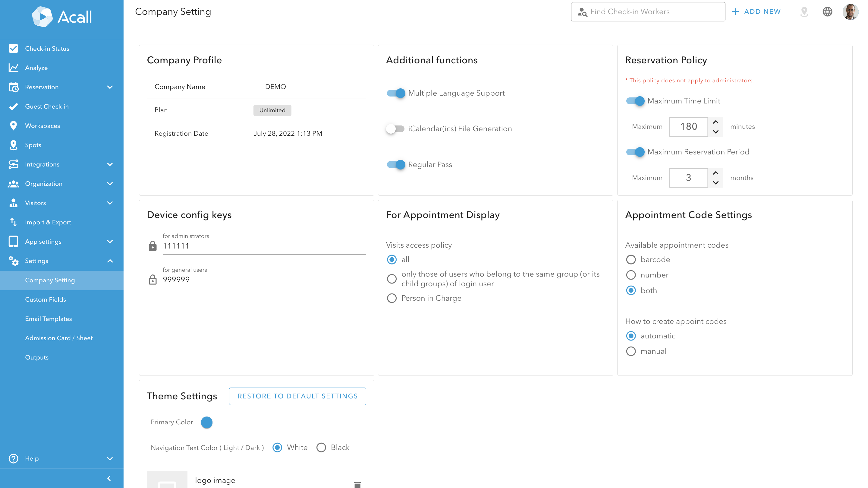Collapse the Settings menu chevron
The image size is (868, 488).
pos(110,261)
